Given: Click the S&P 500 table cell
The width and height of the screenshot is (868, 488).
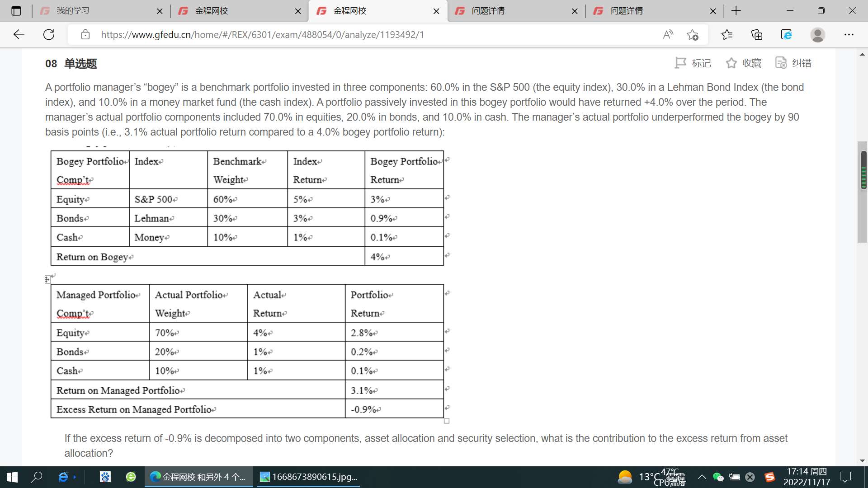Looking at the screenshot, I should (x=168, y=199).
